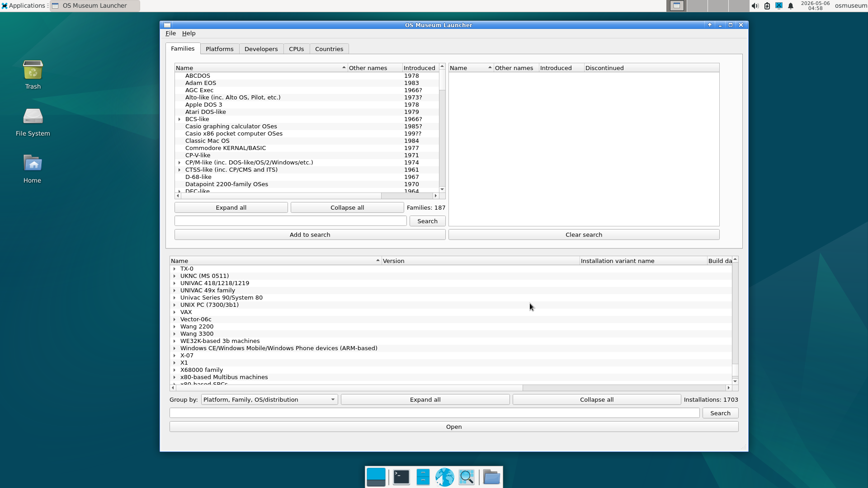Viewport: 868px width, 488px height.
Task: Click the installations list horizontal scrollbar
Action: (450, 388)
